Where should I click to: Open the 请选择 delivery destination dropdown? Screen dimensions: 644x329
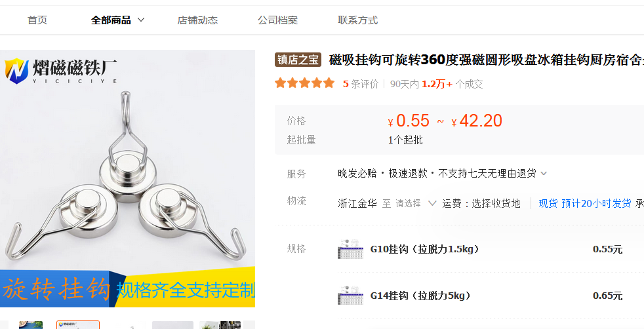click(x=415, y=203)
